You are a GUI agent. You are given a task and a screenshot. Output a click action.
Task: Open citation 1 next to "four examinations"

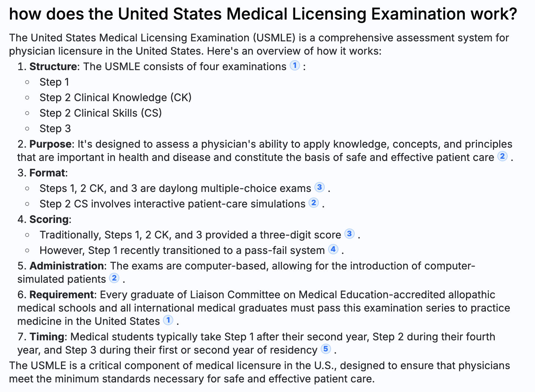[294, 66]
